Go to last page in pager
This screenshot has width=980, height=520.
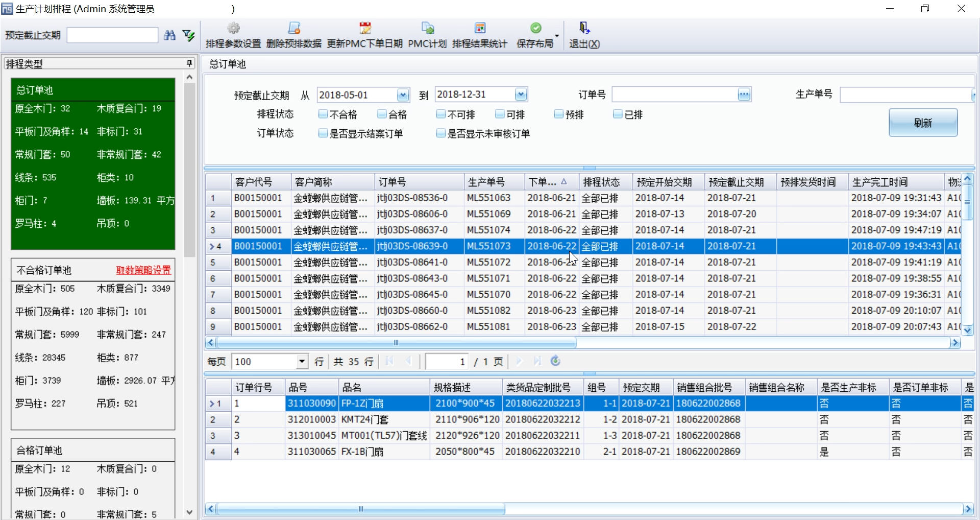click(x=537, y=362)
